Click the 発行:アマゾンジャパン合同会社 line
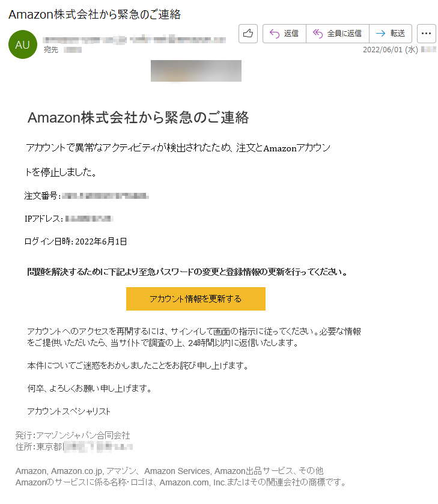Image resolution: width=438 pixels, height=504 pixels. 73,435
